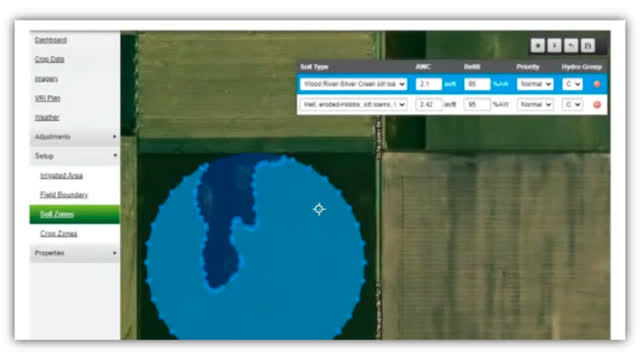Image resolution: width=640 pixels, height=360 pixels.
Task: Expand the Adjustments sidebar section
Action: tap(75, 137)
